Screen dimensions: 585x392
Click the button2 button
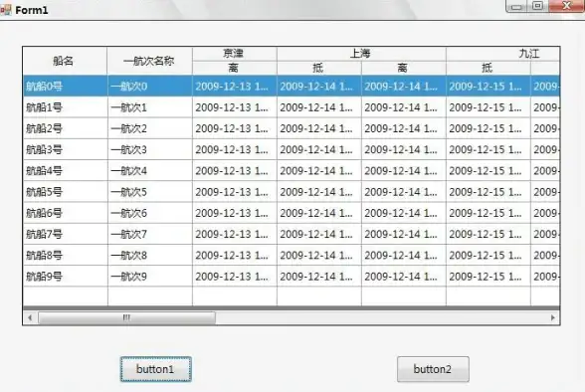433,369
